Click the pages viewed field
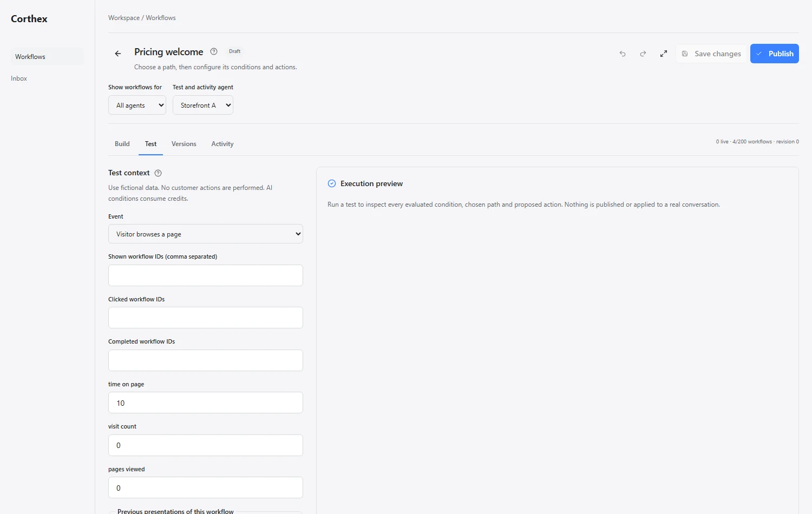This screenshot has width=812, height=514. tap(206, 487)
